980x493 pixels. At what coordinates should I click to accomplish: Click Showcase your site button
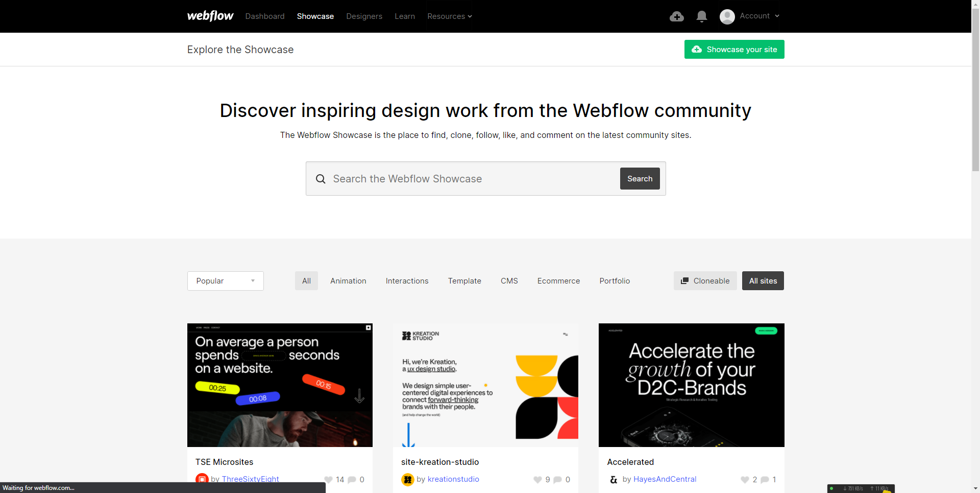[734, 50]
